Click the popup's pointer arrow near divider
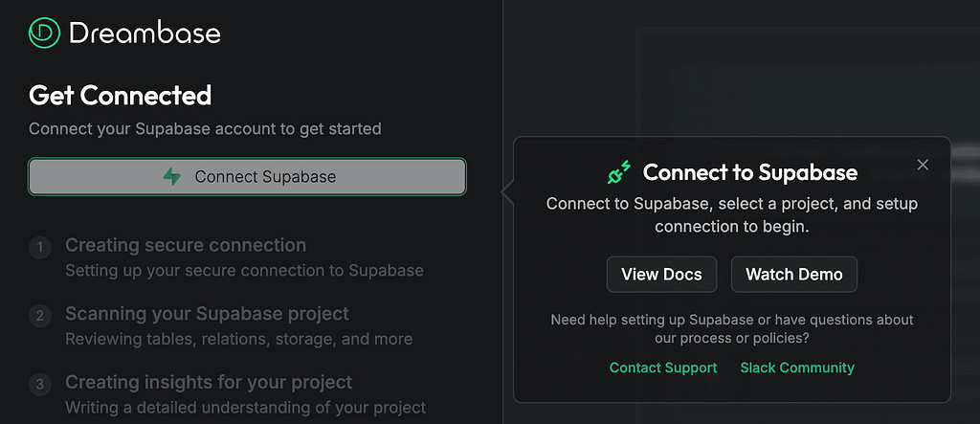 tap(507, 193)
